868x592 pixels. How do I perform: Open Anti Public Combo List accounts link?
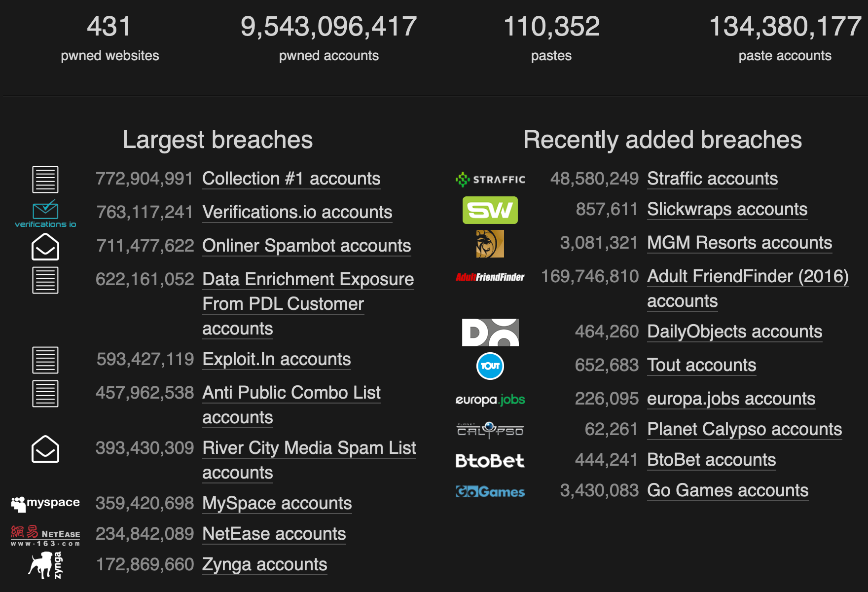coord(291,405)
